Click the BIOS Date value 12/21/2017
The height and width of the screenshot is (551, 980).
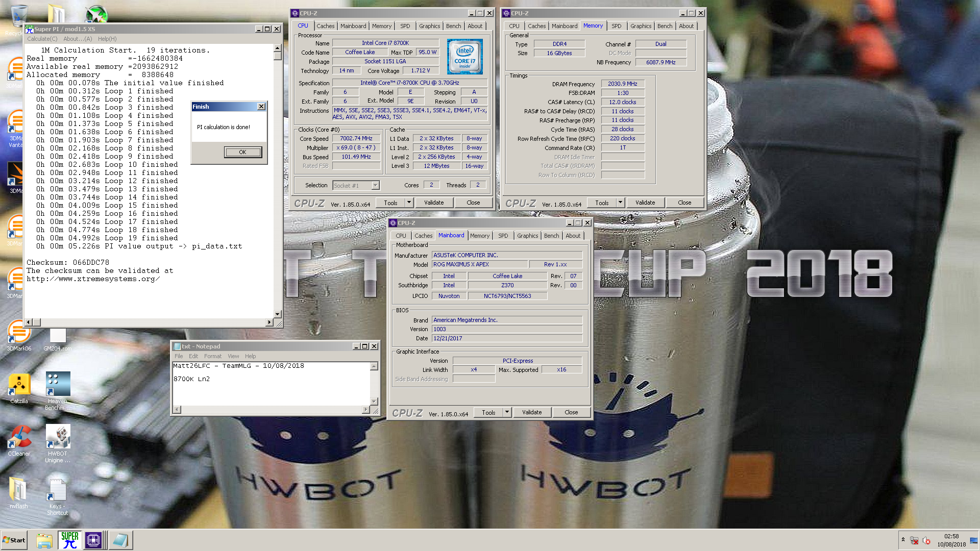(x=507, y=338)
